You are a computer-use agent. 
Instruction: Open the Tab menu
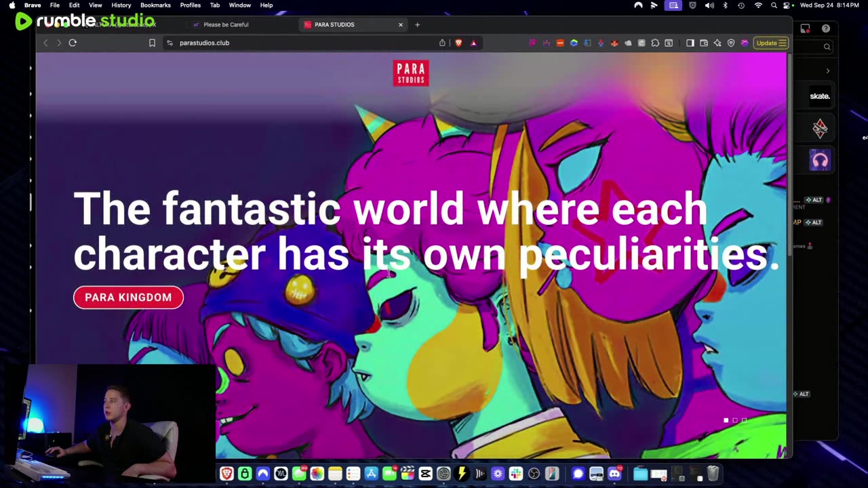click(215, 5)
